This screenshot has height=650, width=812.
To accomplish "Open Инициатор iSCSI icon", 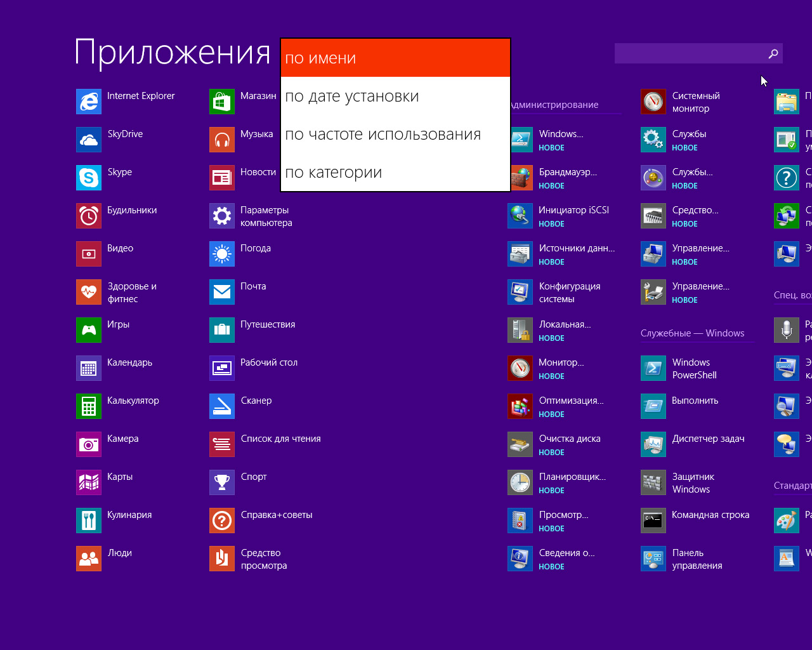I will coord(520,216).
